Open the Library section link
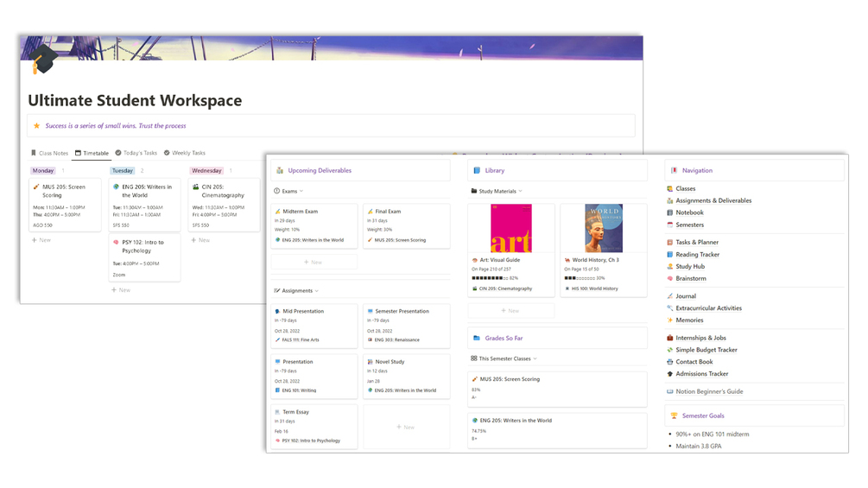 [x=494, y=170]
